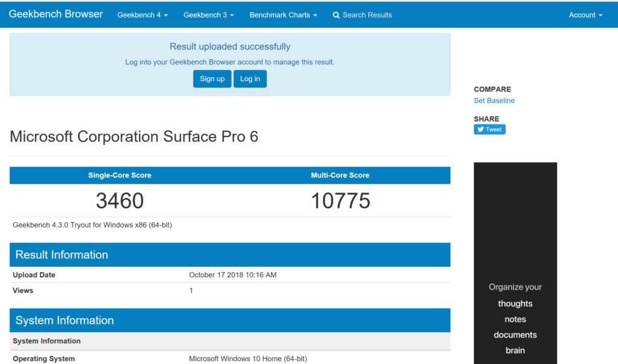Click the magnifier icon beside Search Results
618x364 pixels.
336,15
